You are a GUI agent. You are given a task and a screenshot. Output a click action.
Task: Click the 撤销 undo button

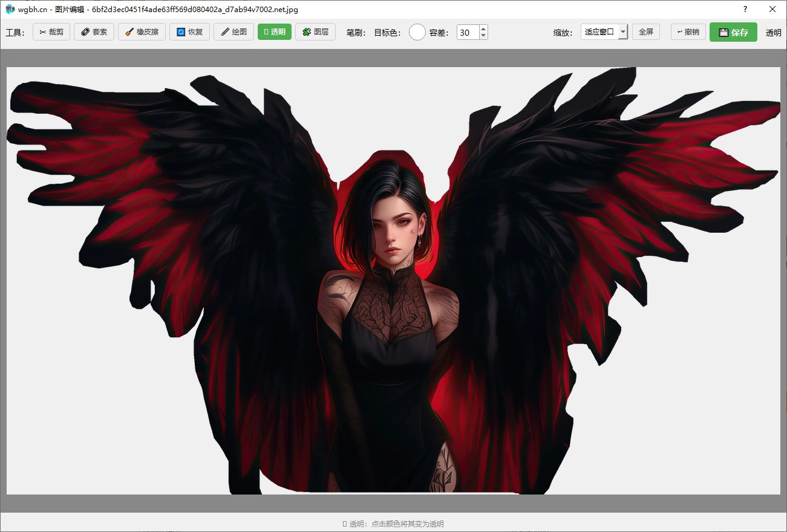click(688, 32)
